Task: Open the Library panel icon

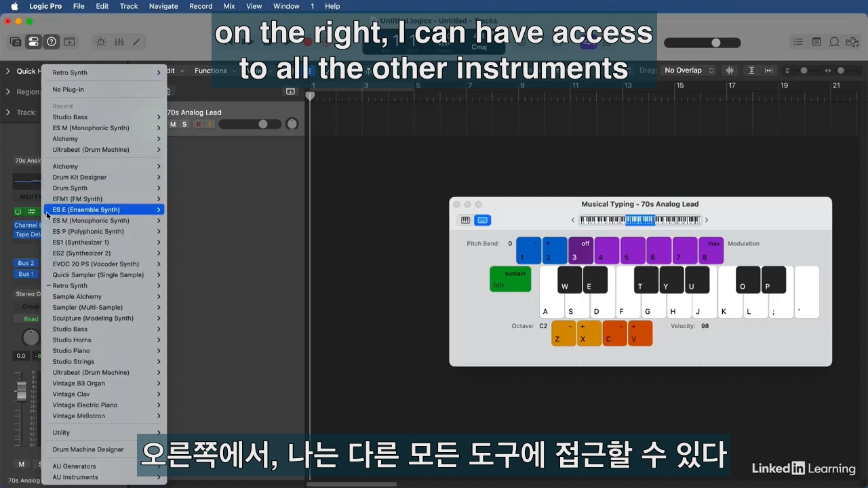Action: pyautogui.click(x=15, y=42)
